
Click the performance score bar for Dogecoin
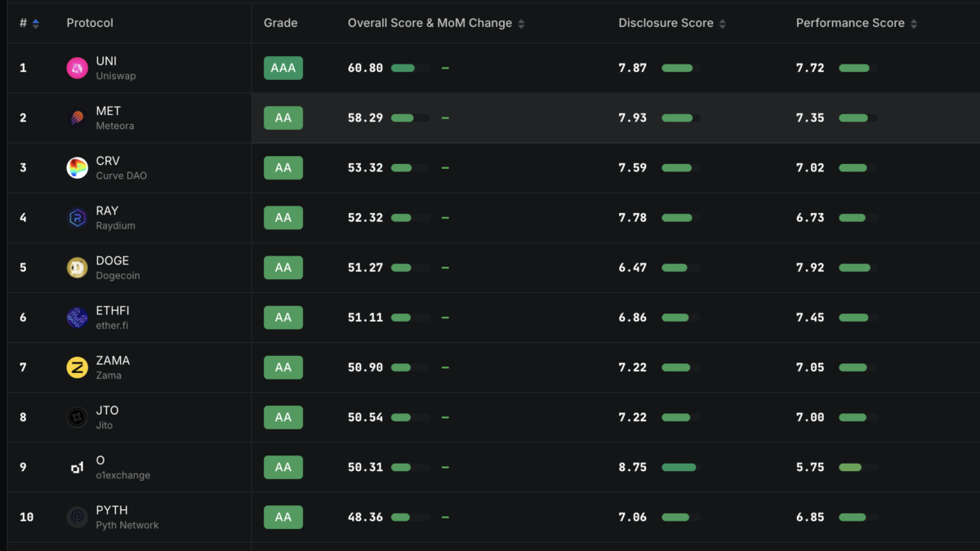tap(858, 267)
